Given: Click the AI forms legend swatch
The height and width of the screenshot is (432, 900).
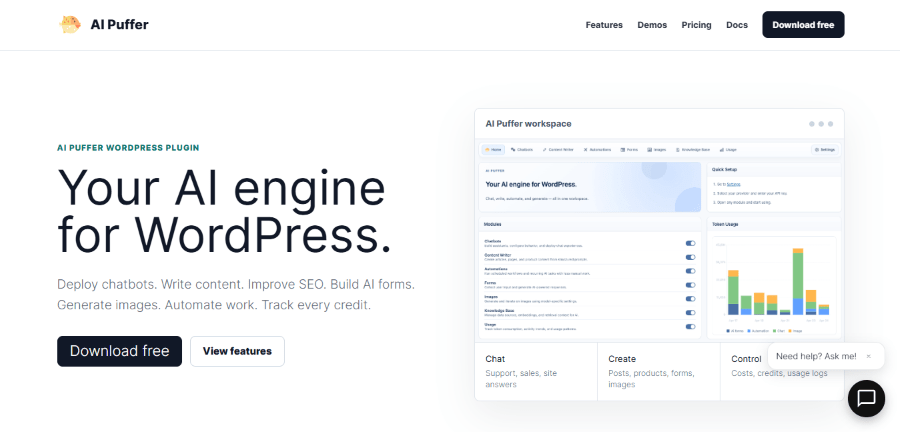Looking at the screenshot, I should click(728, 331).
